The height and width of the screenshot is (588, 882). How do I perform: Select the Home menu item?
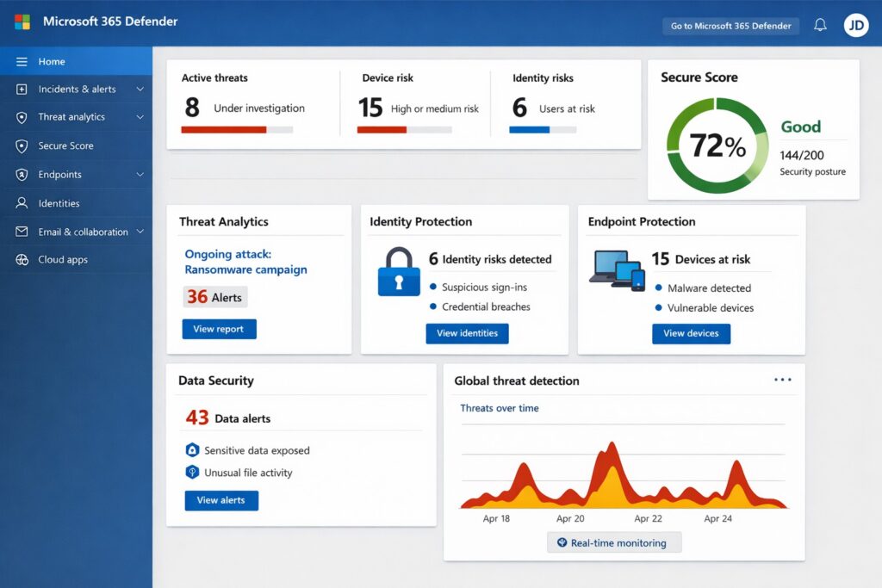pos(52,61)
